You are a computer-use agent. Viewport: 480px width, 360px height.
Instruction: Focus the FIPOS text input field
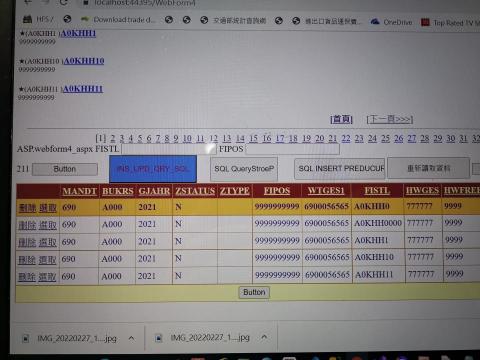[x=292, y=149]
